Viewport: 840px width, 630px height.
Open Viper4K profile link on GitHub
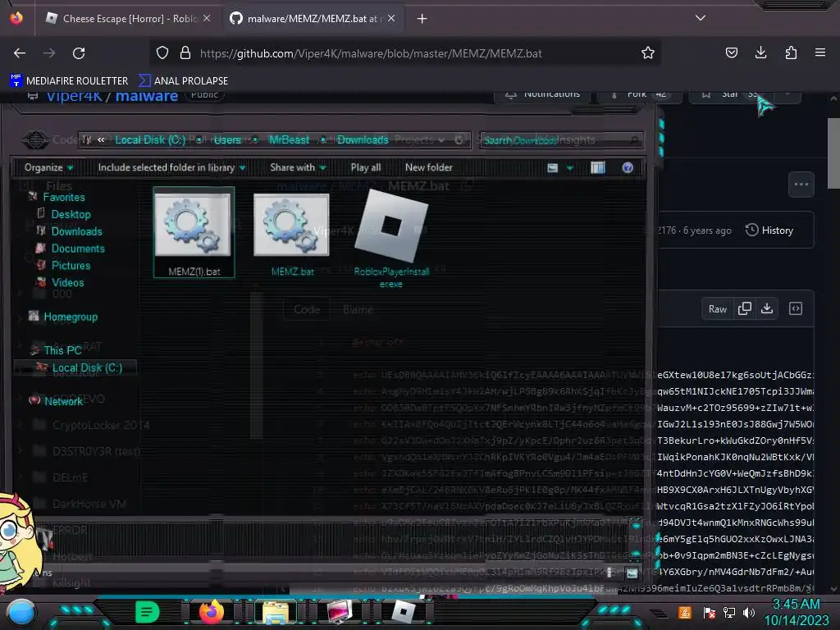[x=74, y=96]
